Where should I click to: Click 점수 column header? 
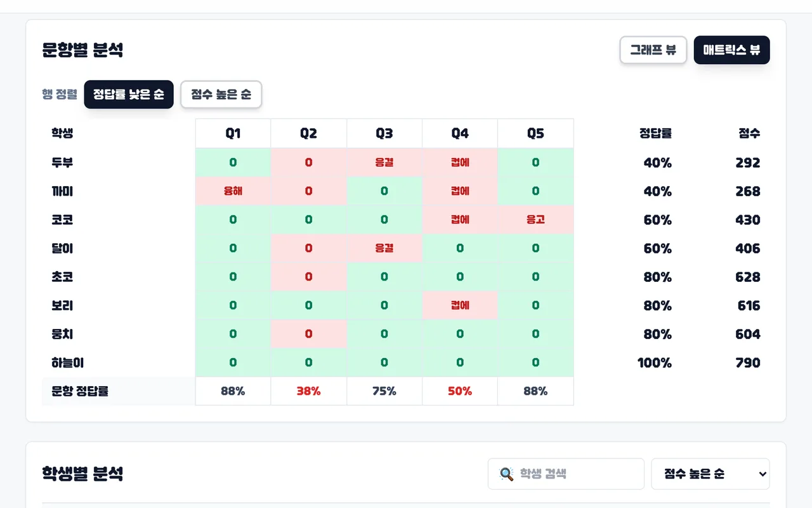(749, 133)
